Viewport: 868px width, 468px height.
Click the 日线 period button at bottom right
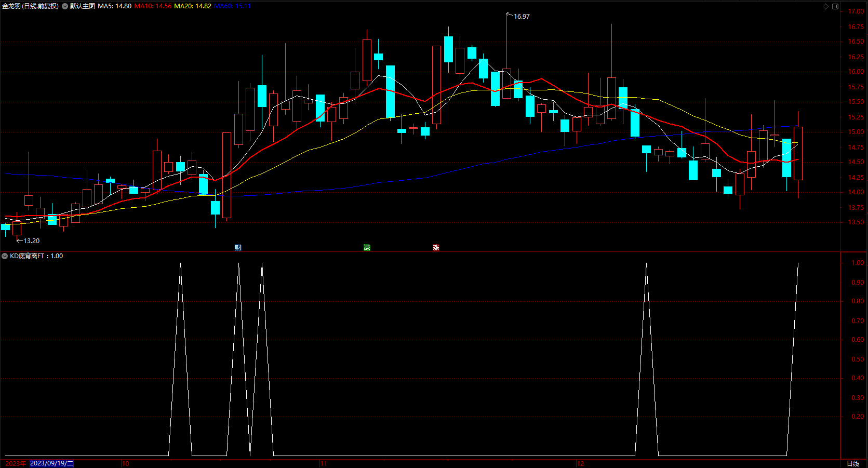[853, 464]
